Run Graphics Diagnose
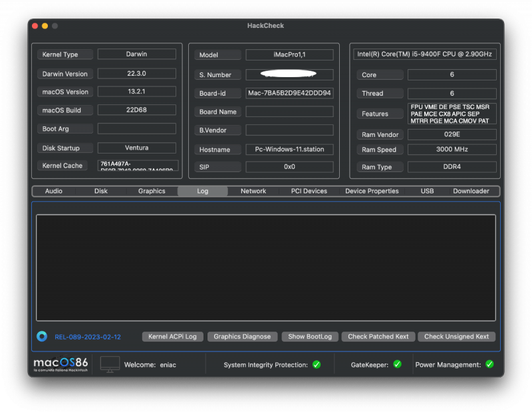The image size is (532, 414). pos(242,336)
